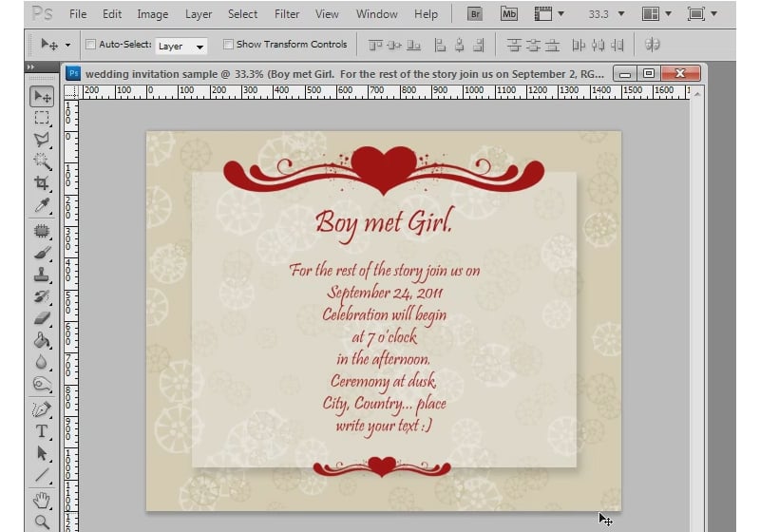
Task: Enable Show Transform Controls checkbox
Action: (228, 44)
